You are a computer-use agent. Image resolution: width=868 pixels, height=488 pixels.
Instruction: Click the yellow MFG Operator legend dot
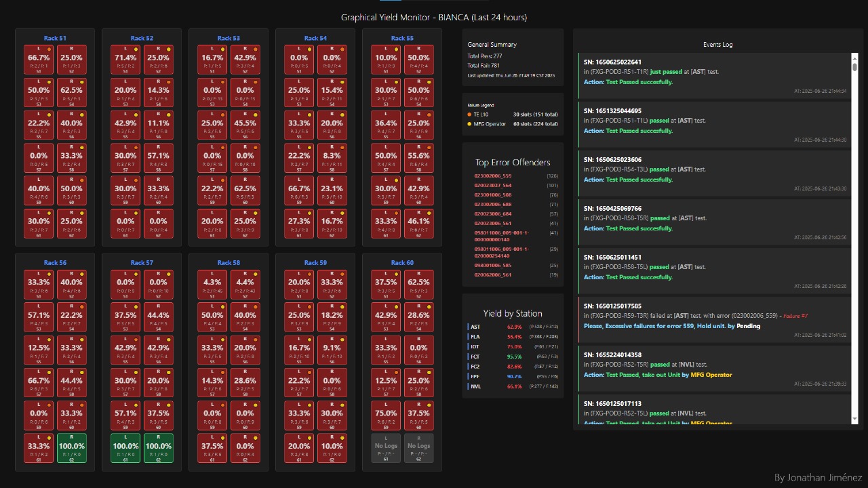tap(469, 124)
